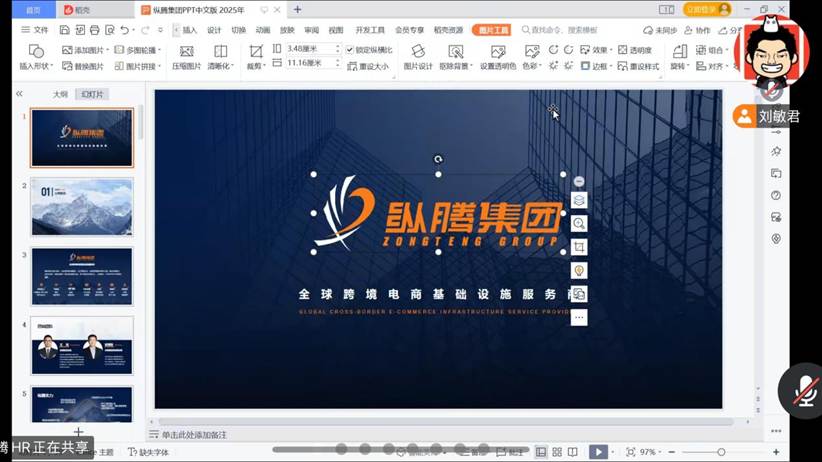
Task: Click the decrease contrast icon
Action: 569,50
